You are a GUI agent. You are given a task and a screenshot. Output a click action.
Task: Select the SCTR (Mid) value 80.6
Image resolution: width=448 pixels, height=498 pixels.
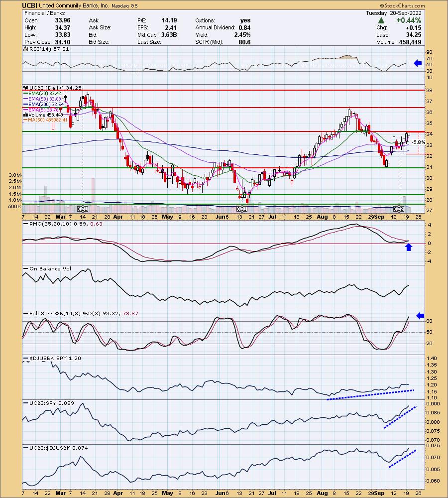[x=244, y=42]
